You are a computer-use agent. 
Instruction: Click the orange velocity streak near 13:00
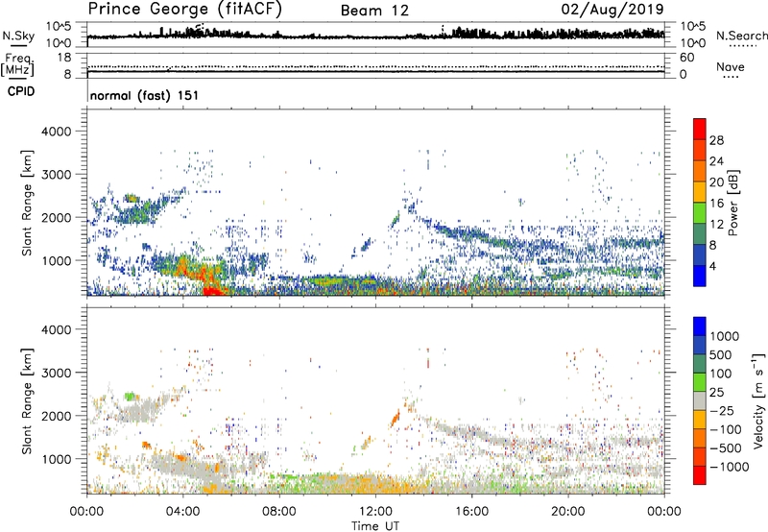coord(395,419)
